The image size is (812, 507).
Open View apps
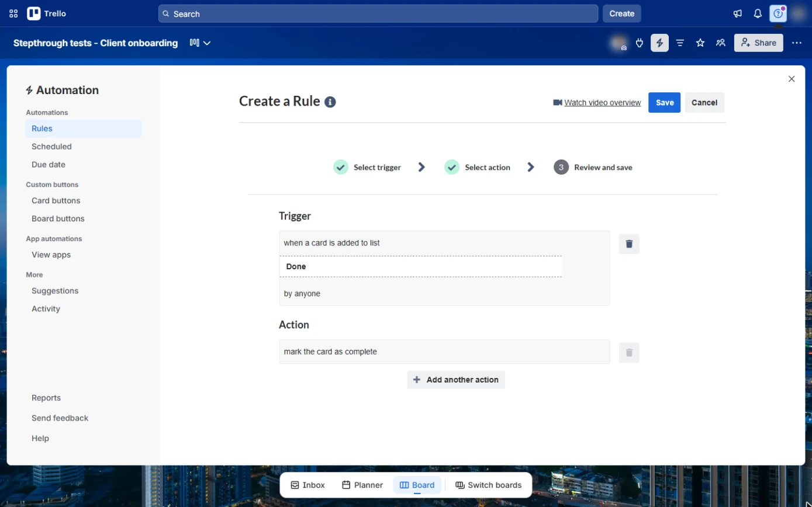(83, 255)
